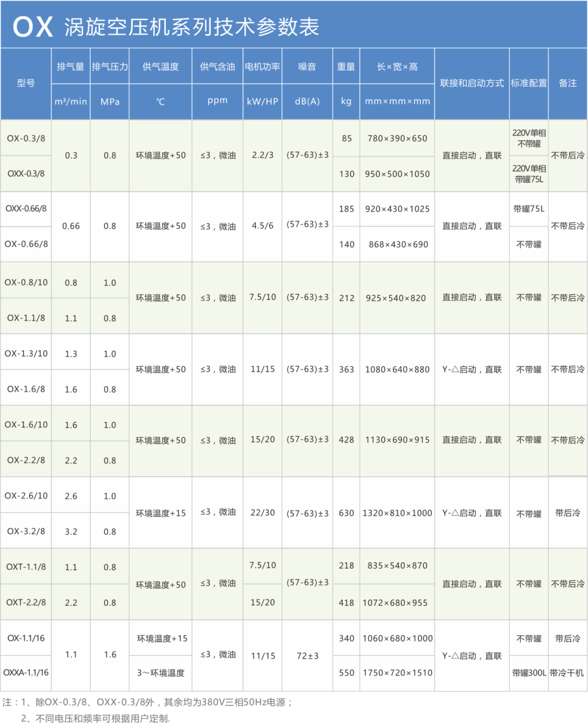The image size is (588, 723).
Task: Select the 72±3 noise value cell
Action: 308,656
